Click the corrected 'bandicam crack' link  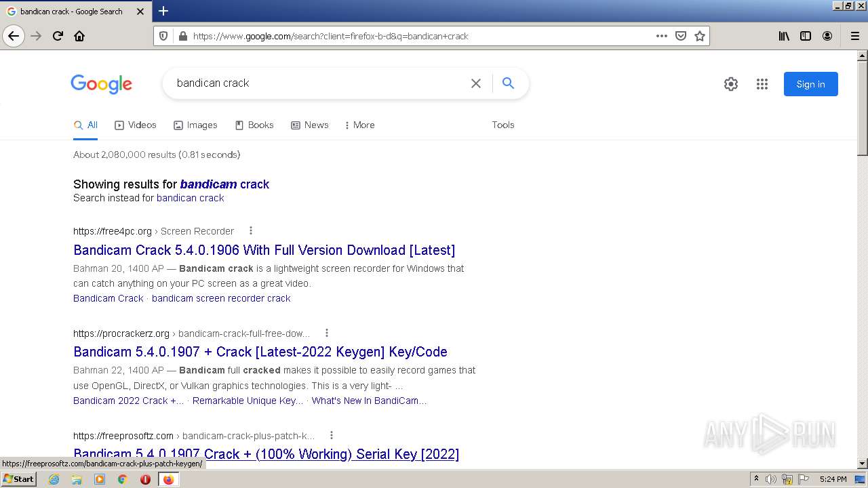[x=224, y=184]
